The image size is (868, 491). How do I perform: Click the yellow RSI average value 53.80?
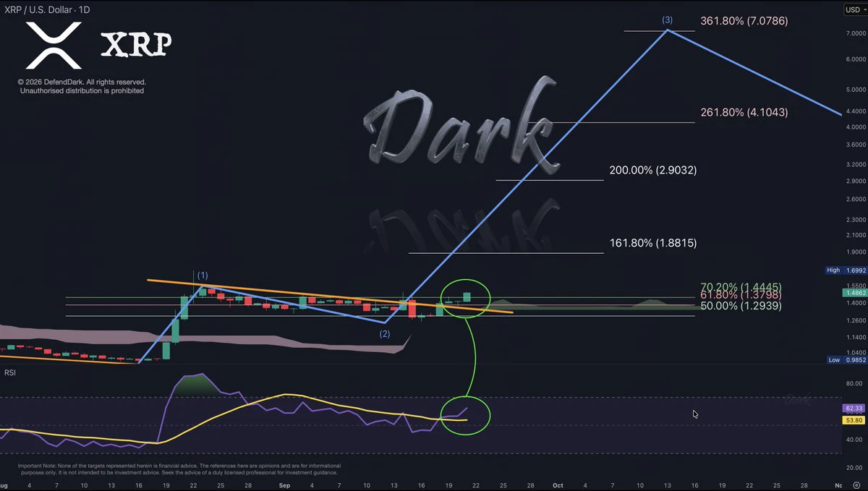[x=854, y=420]
